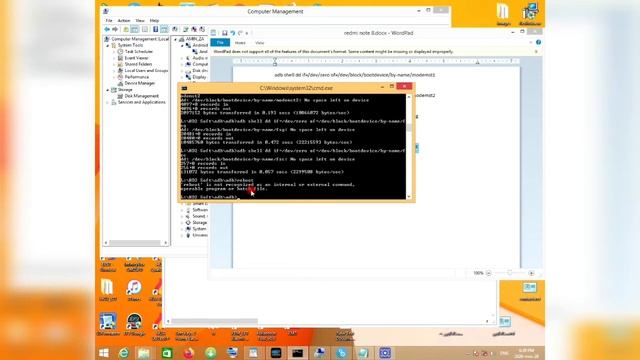Click Forward arrow in Computer Management toolbar
Viewport: 640px width, 360px height.
[115, 29]
